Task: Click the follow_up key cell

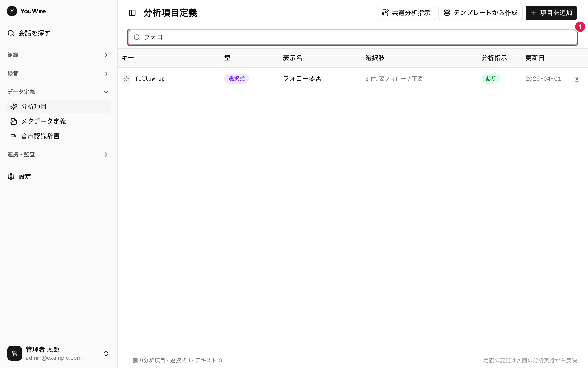Action: (150, 79)
